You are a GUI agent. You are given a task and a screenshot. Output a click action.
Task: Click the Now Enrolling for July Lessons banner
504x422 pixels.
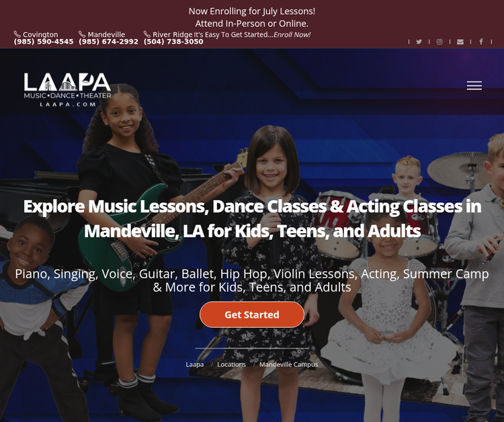click(x=252, y=11)
